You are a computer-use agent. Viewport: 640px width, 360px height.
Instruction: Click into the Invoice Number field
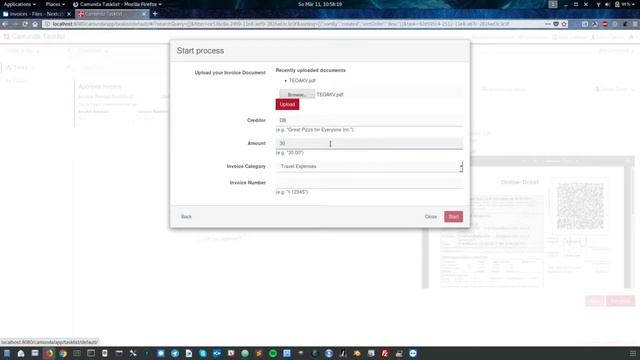coord(369,182)
